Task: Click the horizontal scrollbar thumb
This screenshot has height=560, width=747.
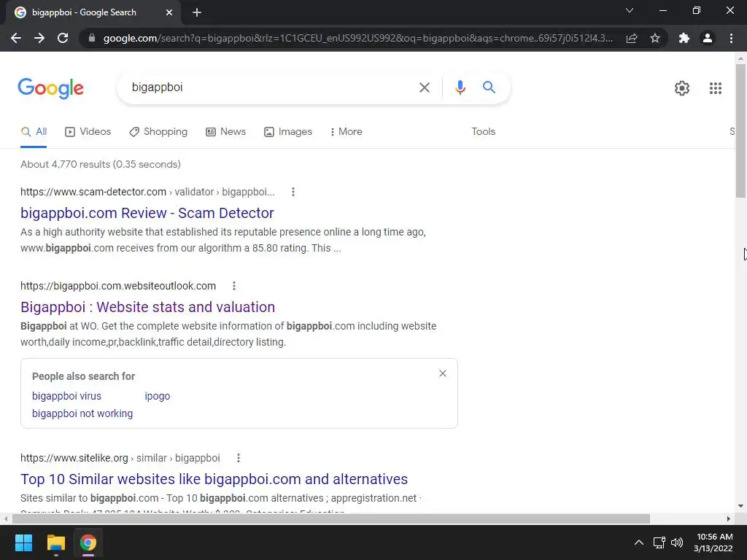Action: point(331,518)
